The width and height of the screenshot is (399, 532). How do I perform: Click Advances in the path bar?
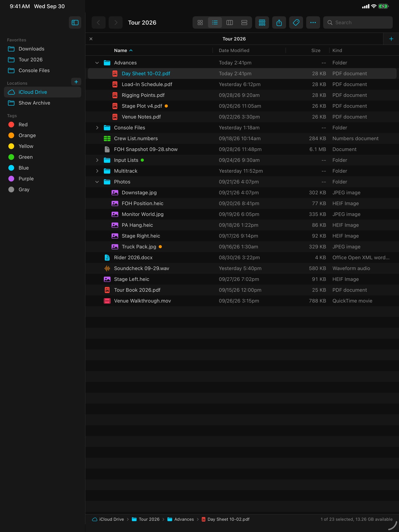tap(181, 519)
